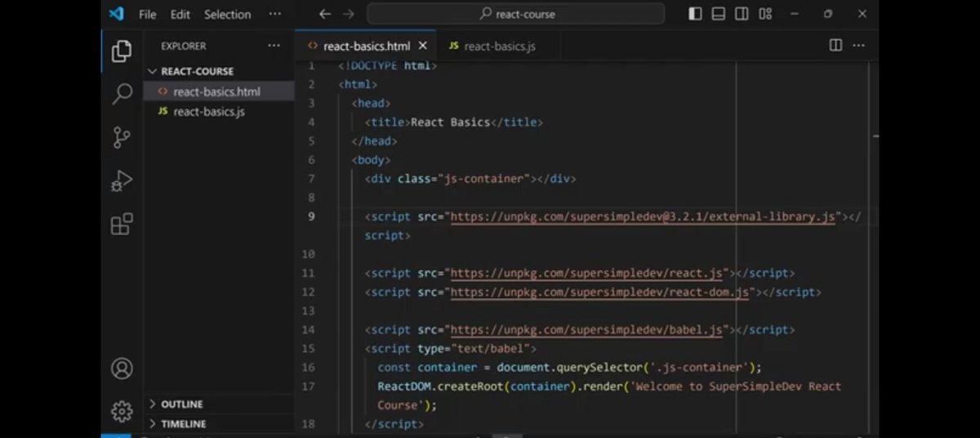Expand the OUTLINE section
This screenshot has height=438, width=980.
click(219, 404)
